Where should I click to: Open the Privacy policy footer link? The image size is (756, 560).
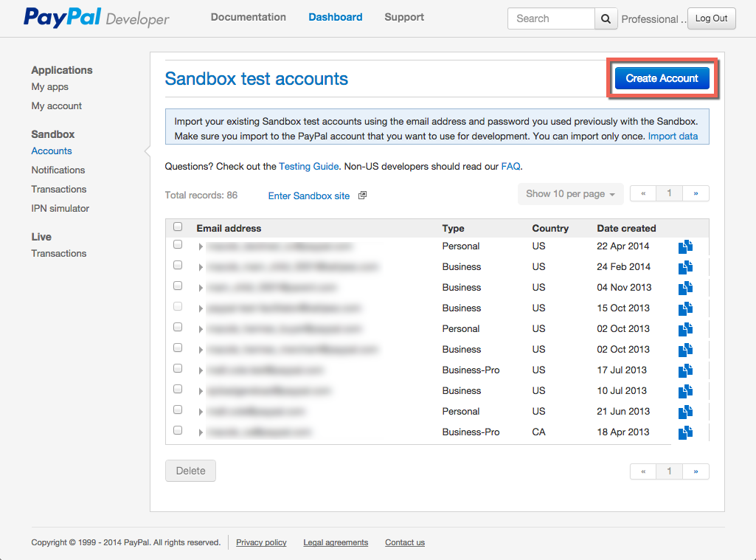pos(261,542)
